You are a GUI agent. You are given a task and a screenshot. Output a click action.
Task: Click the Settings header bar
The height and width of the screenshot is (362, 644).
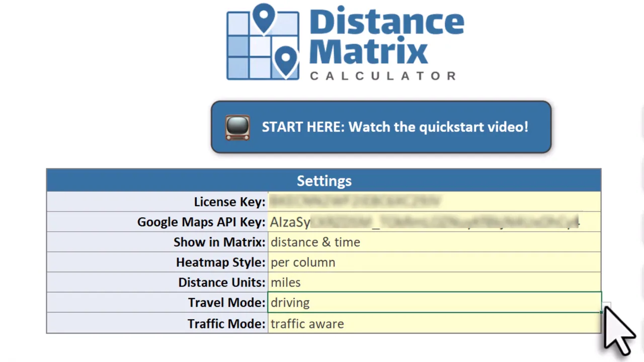(x=324, y=180)
